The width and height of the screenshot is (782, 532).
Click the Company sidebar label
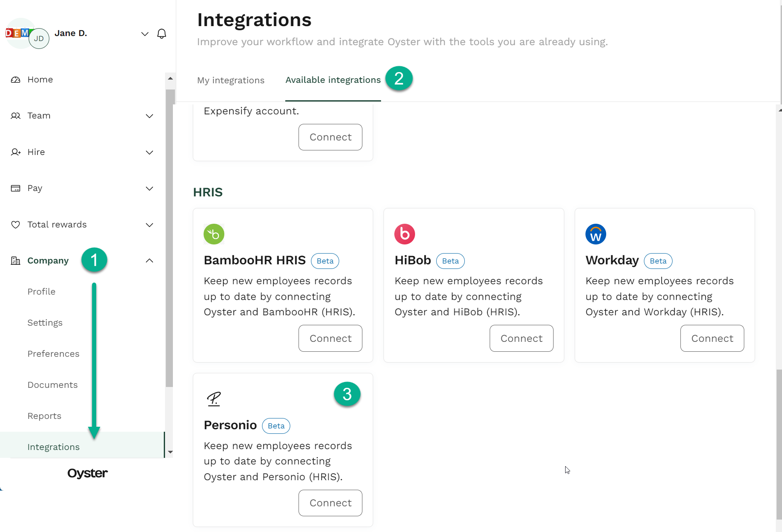pyautogui.click(x=48, y=261)
